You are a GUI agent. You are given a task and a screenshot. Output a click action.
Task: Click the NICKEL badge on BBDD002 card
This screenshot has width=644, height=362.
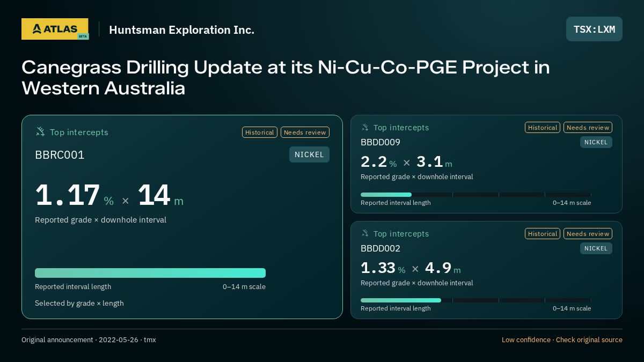[596, 248]
